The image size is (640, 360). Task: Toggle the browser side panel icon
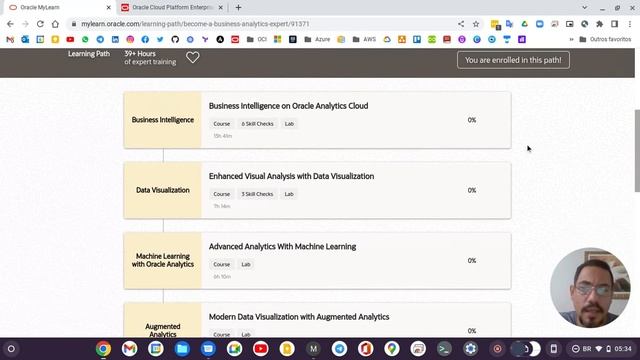(615, 24)
